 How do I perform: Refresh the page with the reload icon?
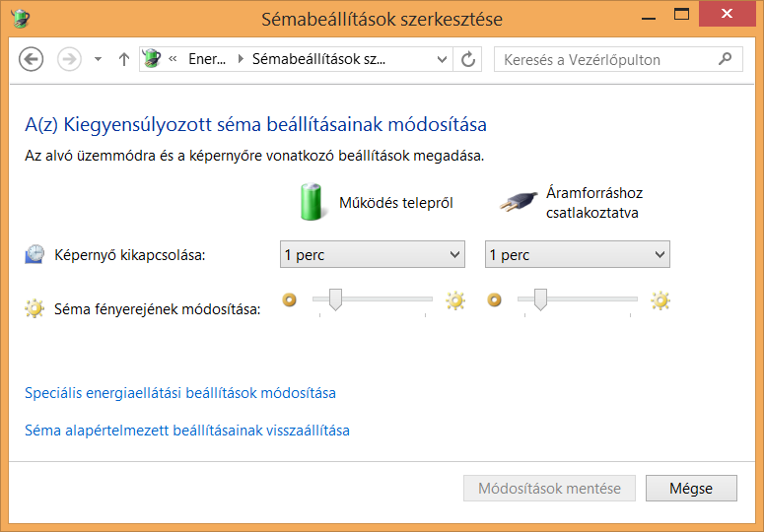click(467, 59)
